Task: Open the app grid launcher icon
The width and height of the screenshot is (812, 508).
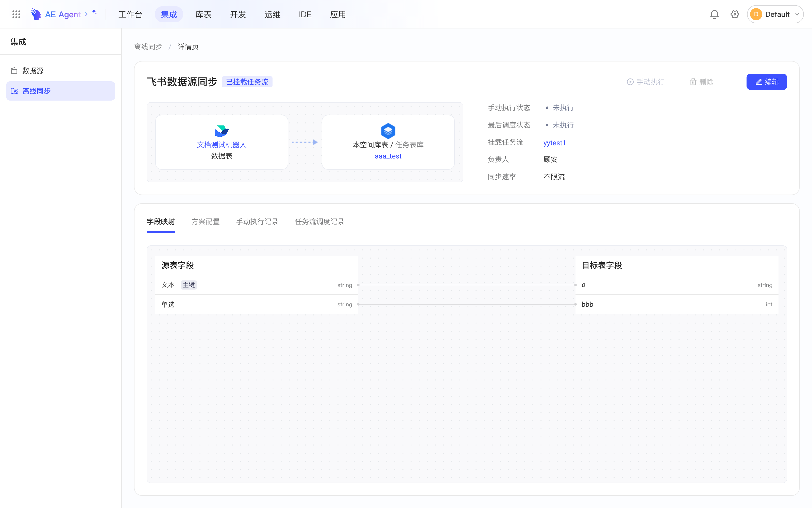Action: [16, 14]
